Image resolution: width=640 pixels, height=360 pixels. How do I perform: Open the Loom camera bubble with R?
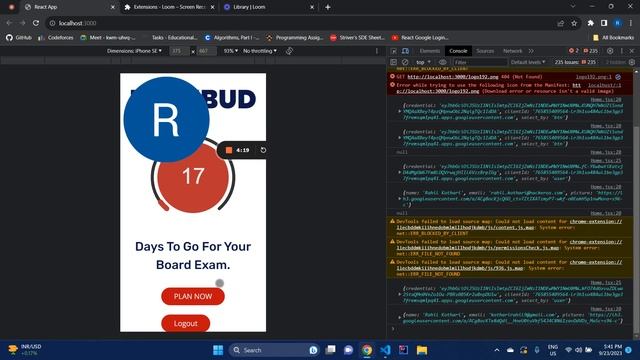pyautogui.click(x=166, y=120)
